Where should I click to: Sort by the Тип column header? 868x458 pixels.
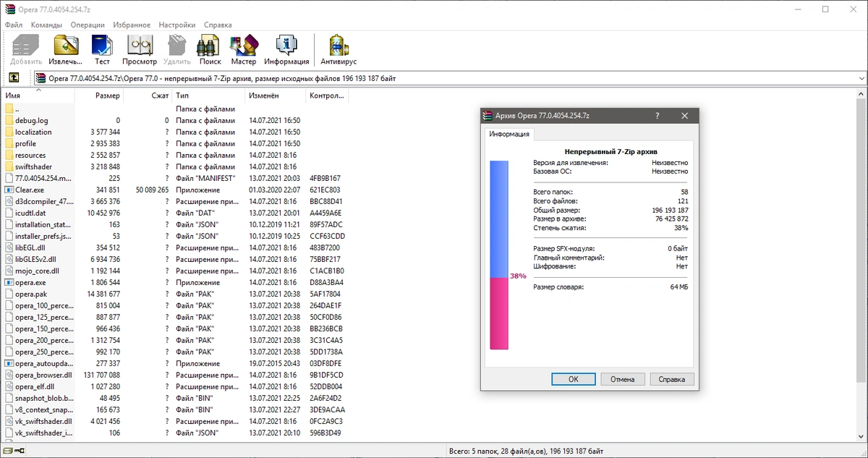(208, 96)
